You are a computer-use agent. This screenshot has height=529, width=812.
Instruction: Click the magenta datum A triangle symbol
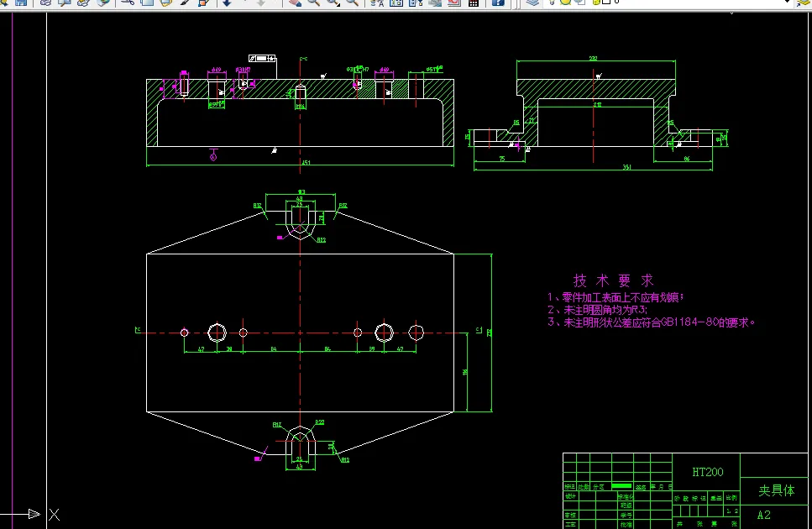point(213,155)
